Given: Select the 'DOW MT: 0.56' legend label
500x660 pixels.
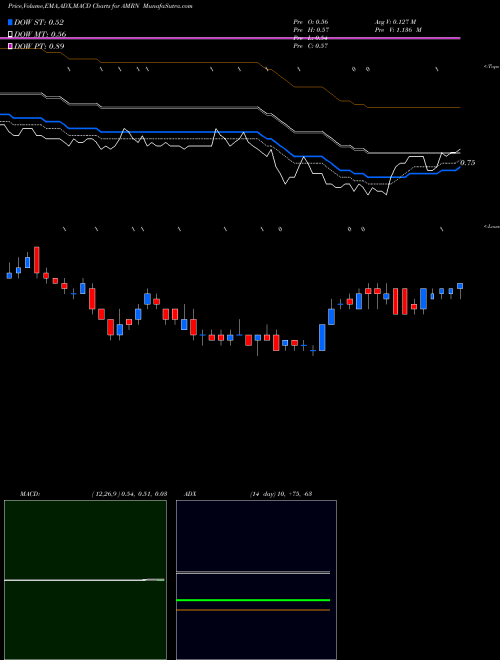Looking at the screenshot, I should click(40, 34).
